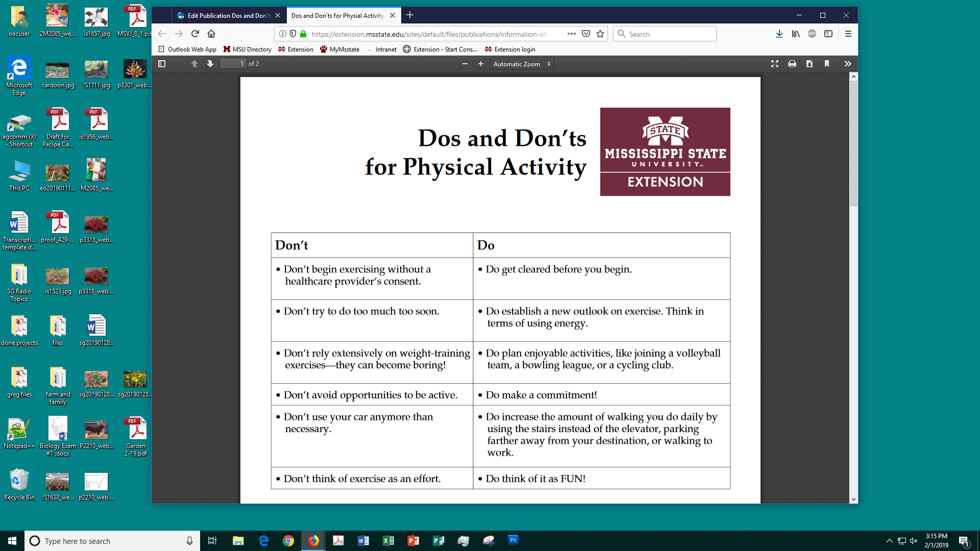This screenshot has height=551, width=980.
Task: Click the PDF current view bookmark icon
Action: pyautogui.click(x=827, y=64)
